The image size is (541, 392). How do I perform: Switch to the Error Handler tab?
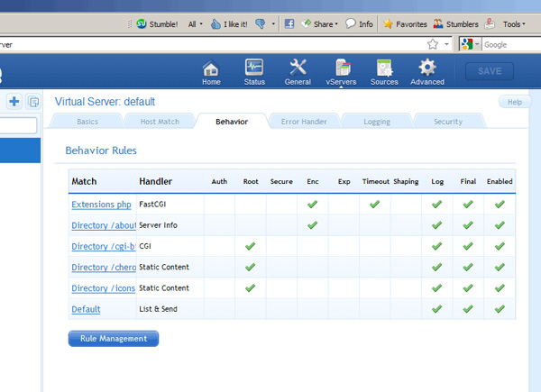(x=303, y=121)
